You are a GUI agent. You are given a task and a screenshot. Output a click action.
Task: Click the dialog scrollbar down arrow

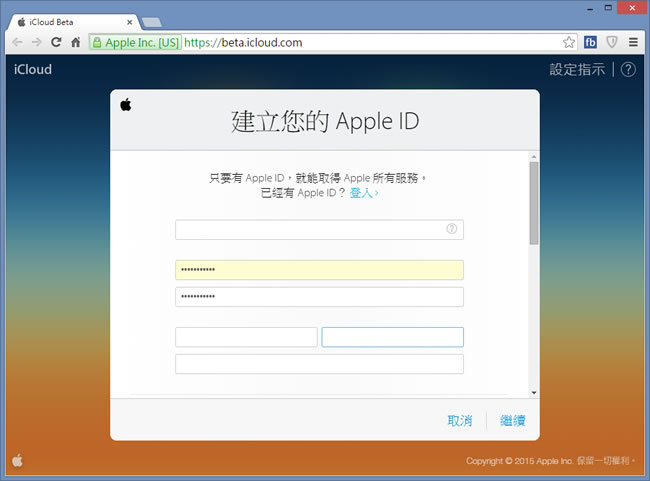pyautogui.click(x=534, y=392)
